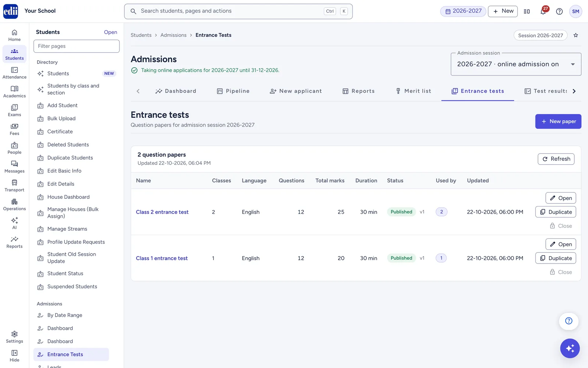Open Reports in the left rail
This screenshot has height=368, width=588.
point(14,242)
